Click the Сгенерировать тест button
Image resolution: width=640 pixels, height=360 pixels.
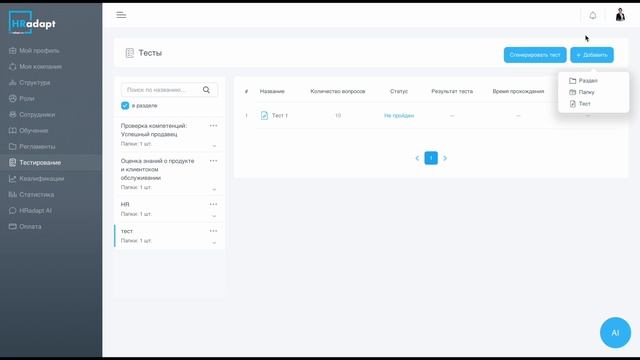pos(535,55)
